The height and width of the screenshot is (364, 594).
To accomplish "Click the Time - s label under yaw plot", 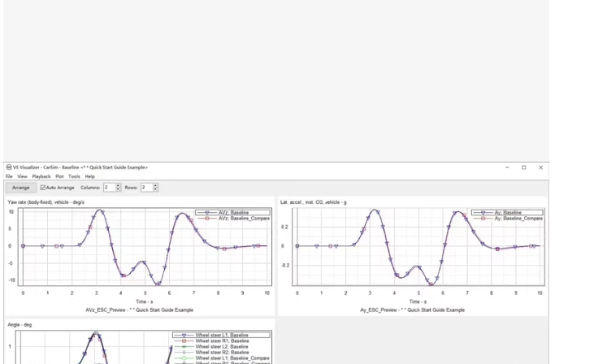I will point(145,301).
